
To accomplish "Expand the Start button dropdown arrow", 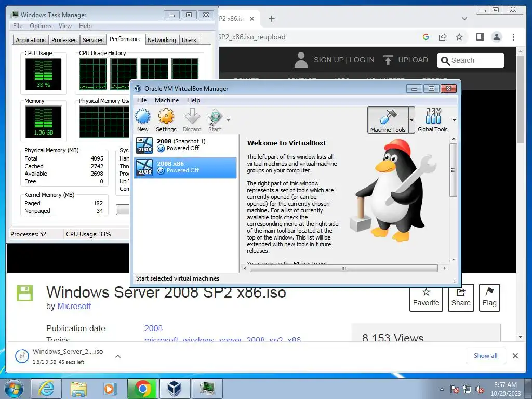I will coord(229,120).
